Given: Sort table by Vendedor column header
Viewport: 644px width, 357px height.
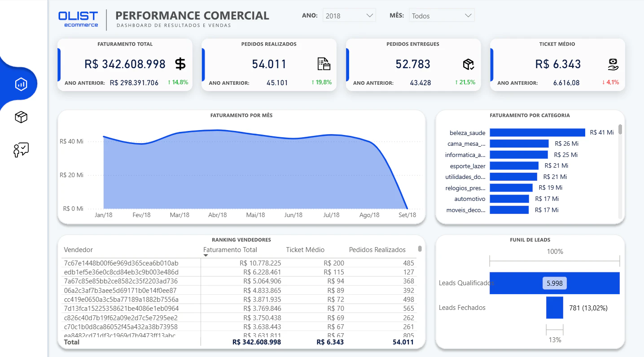Looking at the screenshot, I should (79, 250).
